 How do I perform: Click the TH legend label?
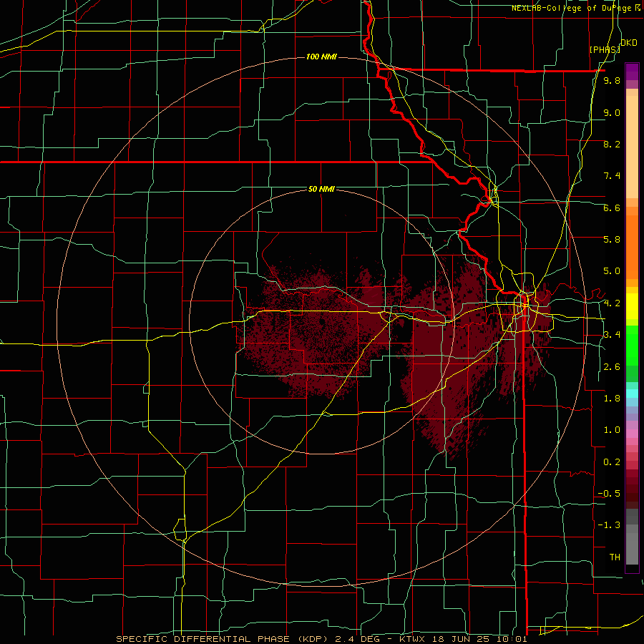click(615, 557)
